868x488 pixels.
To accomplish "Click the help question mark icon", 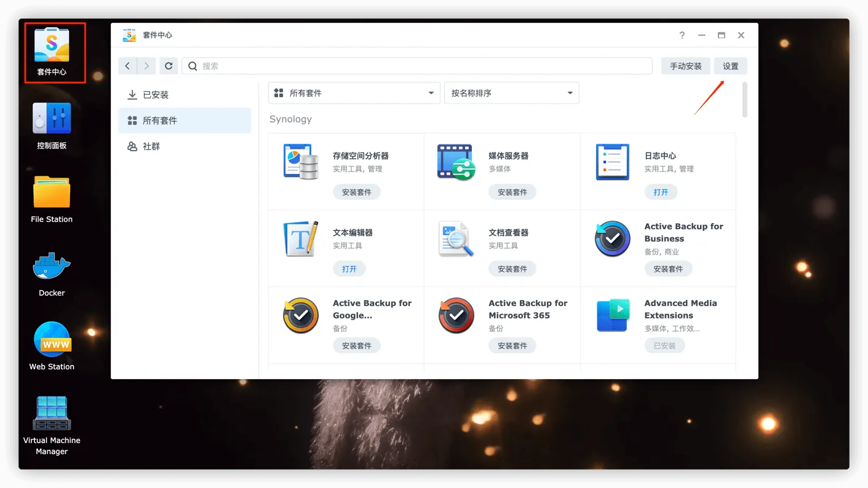I will point(682,35).
